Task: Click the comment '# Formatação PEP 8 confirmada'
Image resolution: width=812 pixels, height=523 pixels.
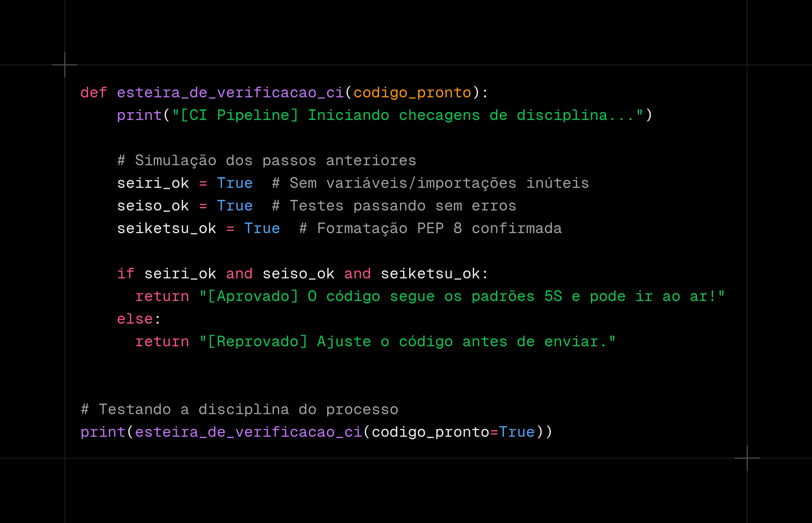Action: (431, 229)
